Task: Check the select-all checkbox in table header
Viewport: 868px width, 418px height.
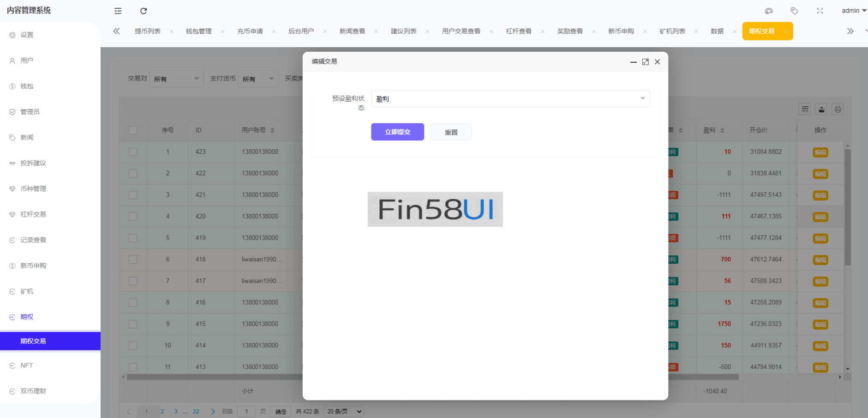Action: [133, 130]
